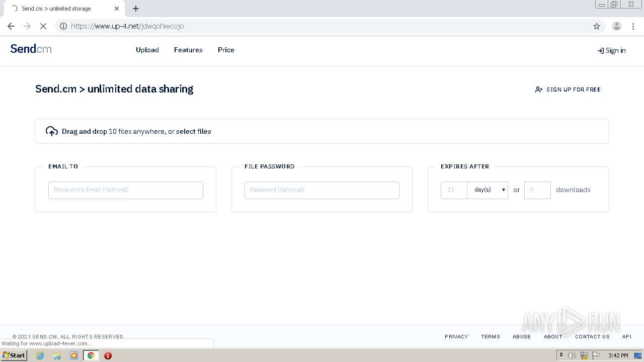Click the Send.cm logo
The height and width of the screenshot is (362, 644).
[31, 49]
